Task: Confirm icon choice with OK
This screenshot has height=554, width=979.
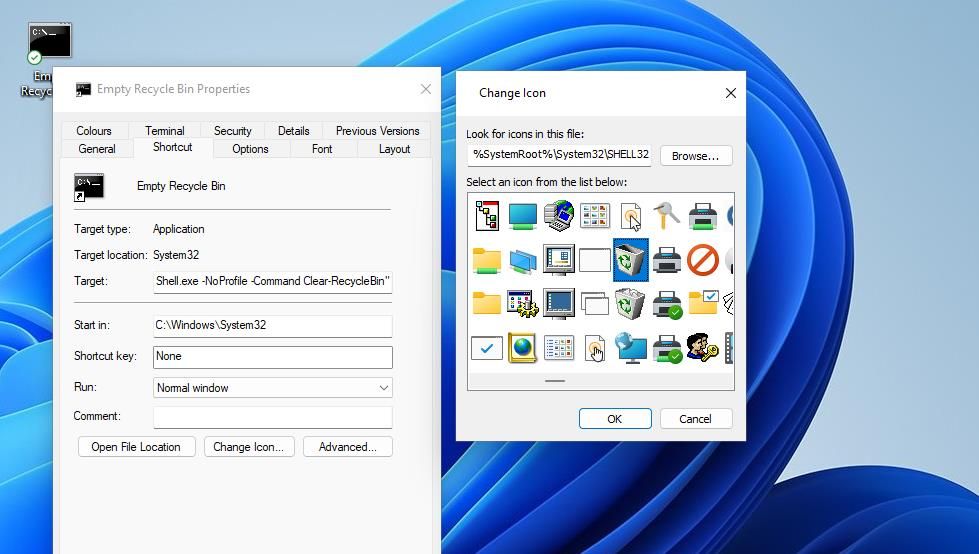Action: (x=615, y=419)
